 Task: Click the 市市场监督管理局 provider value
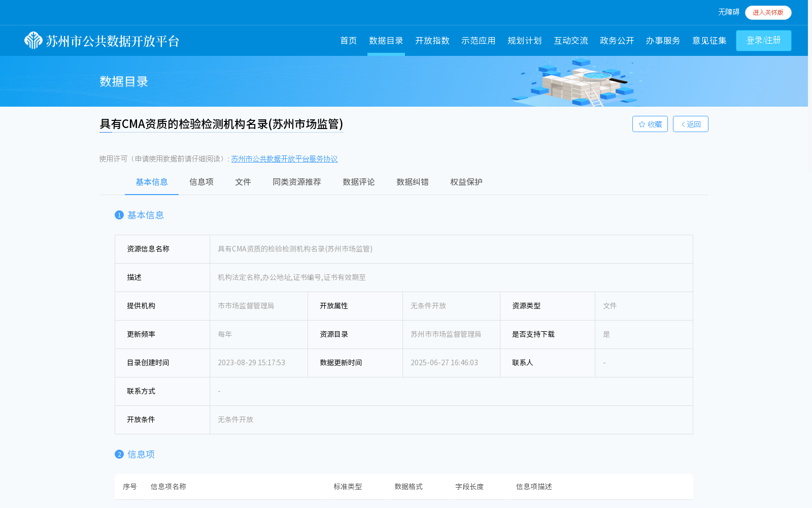(246, 306)
